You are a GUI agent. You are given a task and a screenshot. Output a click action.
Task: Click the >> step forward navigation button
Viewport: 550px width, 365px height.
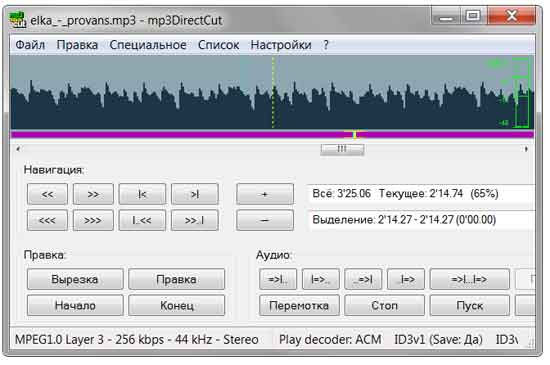pyautogui.click(x=93, y=194)
